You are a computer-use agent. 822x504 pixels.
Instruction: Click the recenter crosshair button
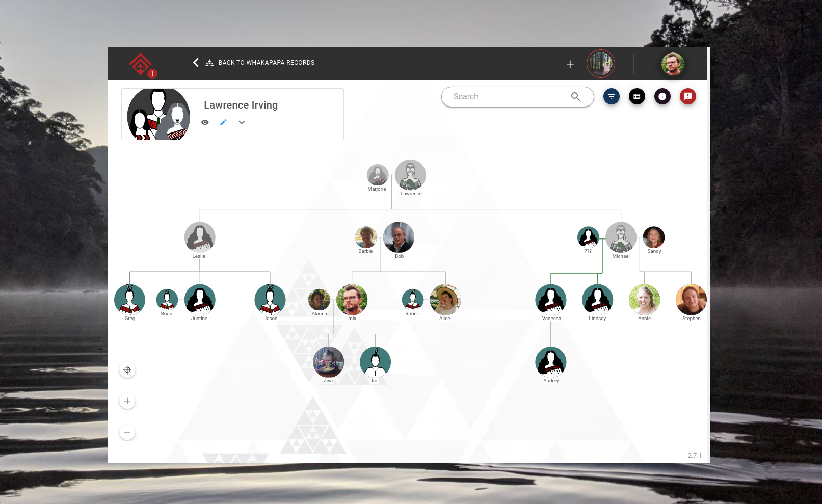click(127, 370)
